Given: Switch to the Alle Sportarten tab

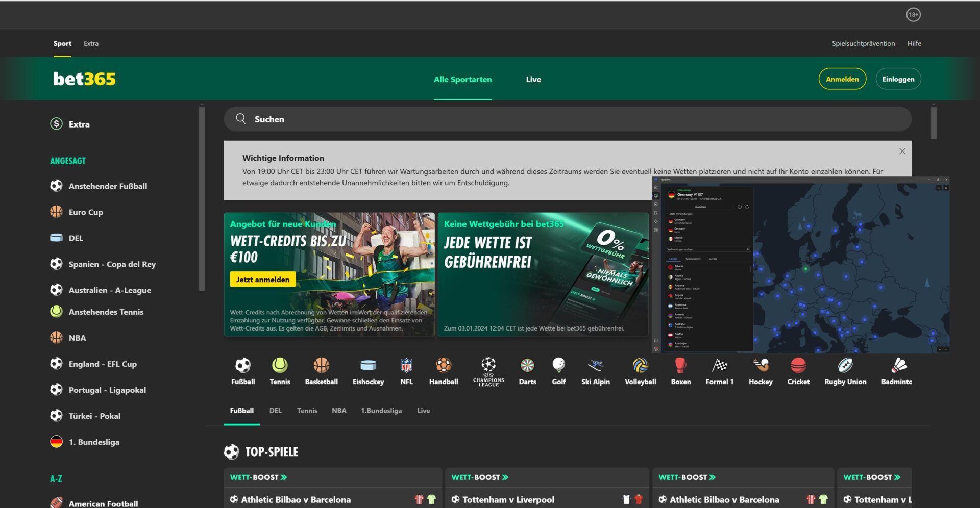Looking at the screenshot, I should coord(462,79).
